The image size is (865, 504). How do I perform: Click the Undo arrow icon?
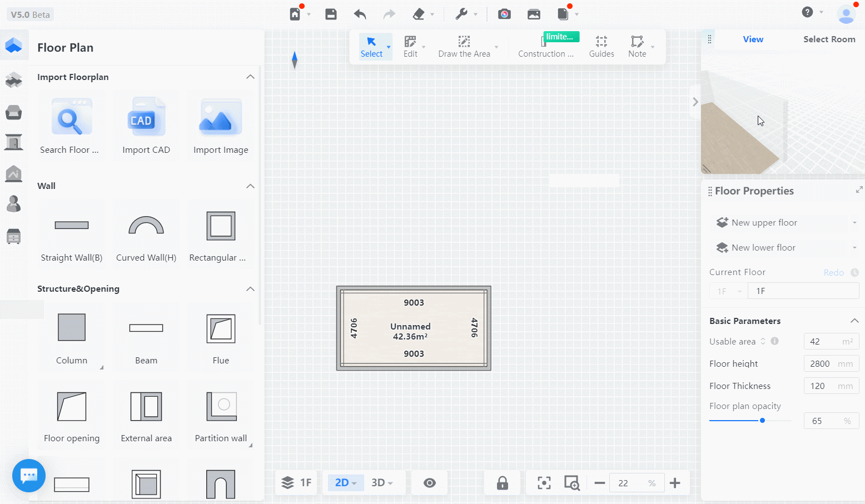(x=360, y=14)
